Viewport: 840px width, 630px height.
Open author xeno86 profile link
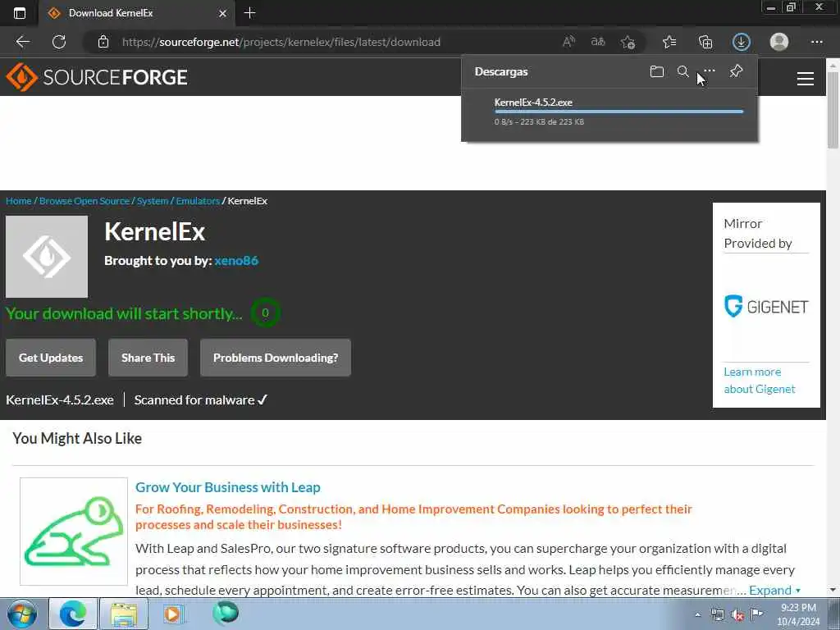[236, 261]
